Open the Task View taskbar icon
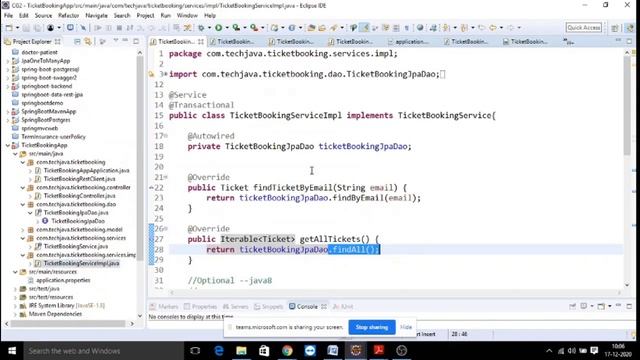This screenshot has width=640, height=360. (x=195, y=351)
